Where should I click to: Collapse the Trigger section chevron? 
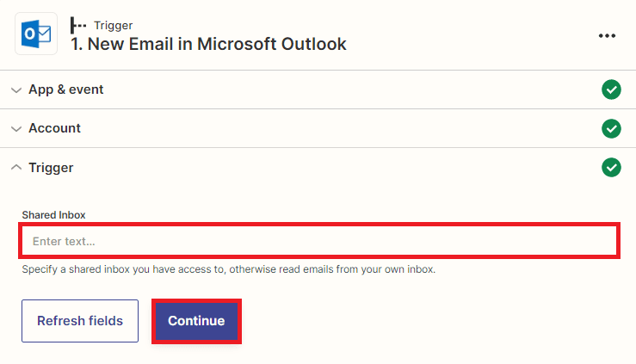tap(16, 168)
